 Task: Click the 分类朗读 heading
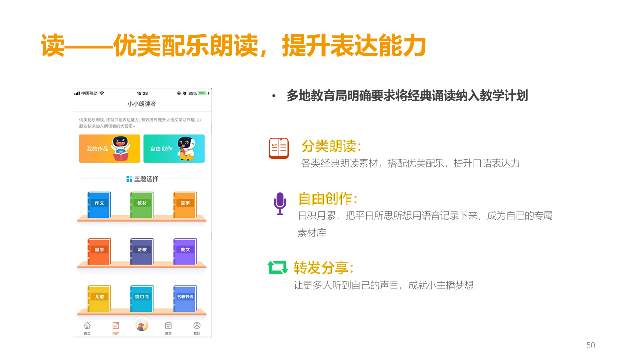tap(332, 146)
